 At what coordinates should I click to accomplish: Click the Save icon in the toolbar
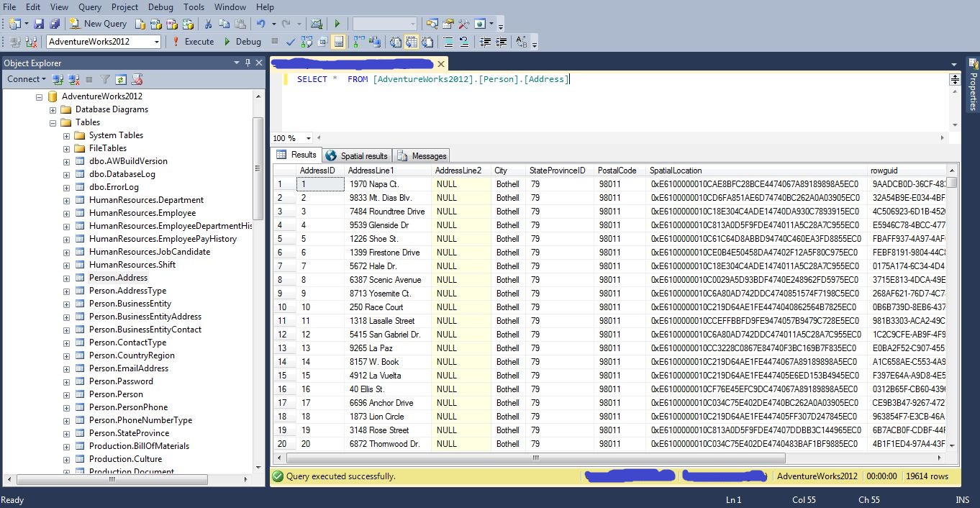37,24
